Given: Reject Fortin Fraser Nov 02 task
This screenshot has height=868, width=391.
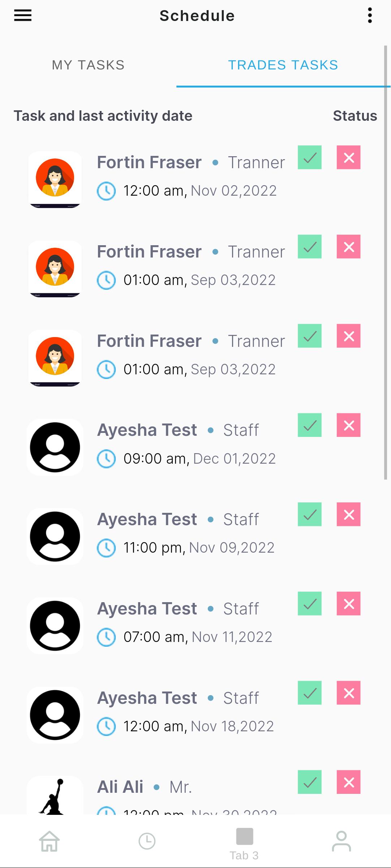Looking at the screenshot, I should [349, 157].
